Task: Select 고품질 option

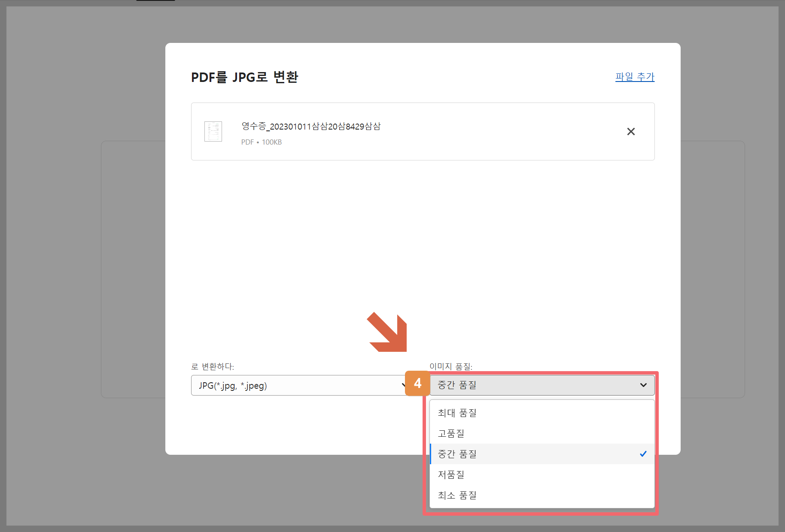Action: point(542,433)
